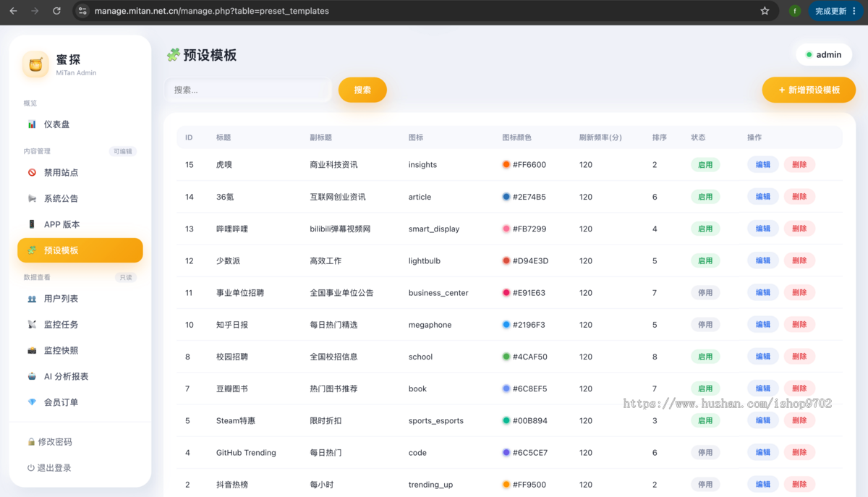The height and width of the screenshot is (497, 868).
Task: Open the green profile avatar in browser toolbar
Action: (x=794, y=11)
